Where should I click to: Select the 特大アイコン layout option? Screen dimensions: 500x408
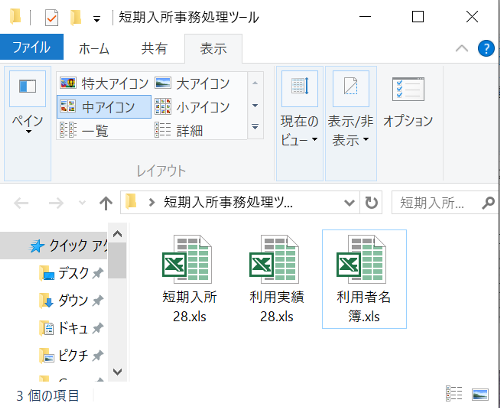[x=104, y=83]
